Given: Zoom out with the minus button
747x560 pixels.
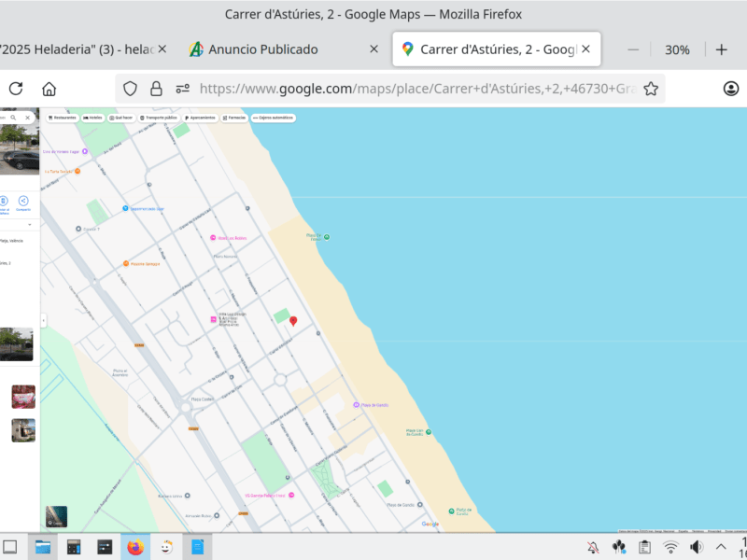Looking at the screenshot, I should coord(633,49).
